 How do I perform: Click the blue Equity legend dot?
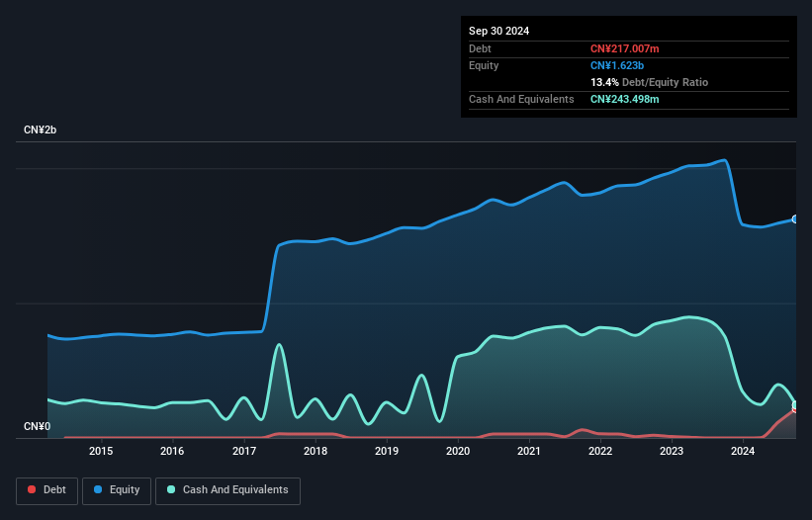pos(98,489)
